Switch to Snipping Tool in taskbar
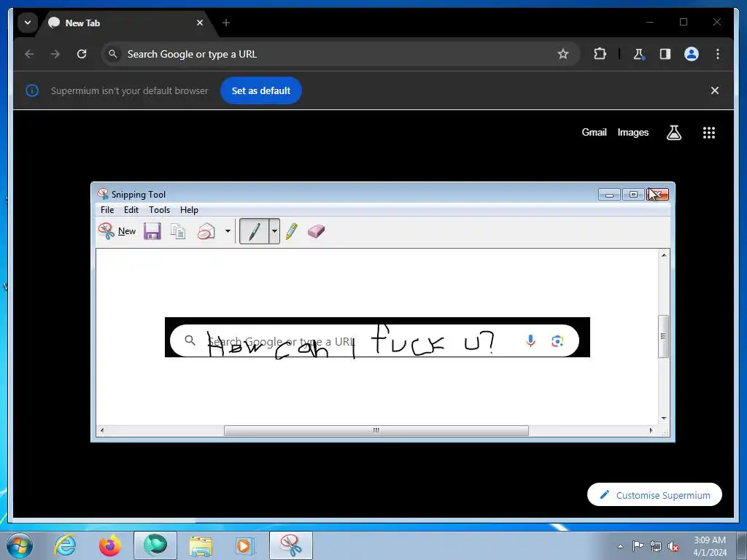Viewport: 747px width, 560px height. 291,545
